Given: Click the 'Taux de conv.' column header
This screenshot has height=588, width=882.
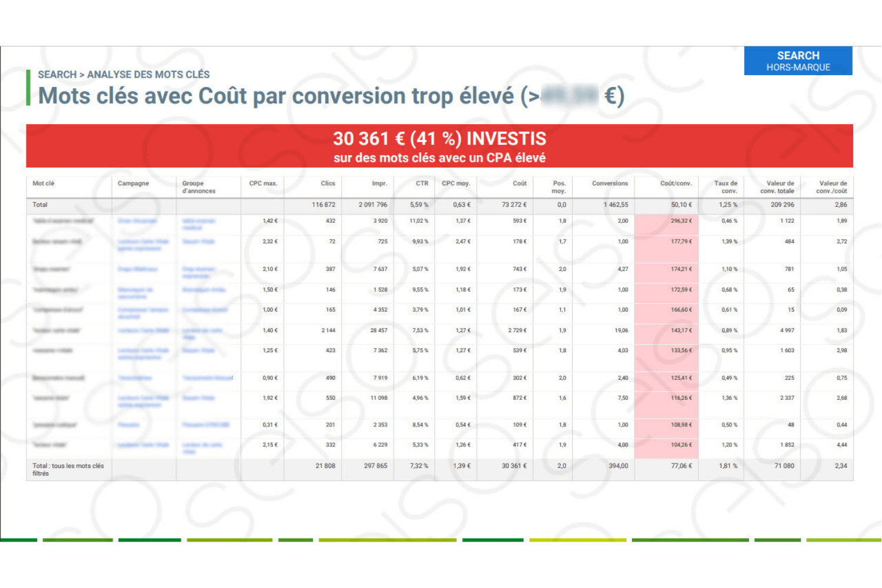Looking at the screenshot, I should pyautogui.click(x=726, y=187).
